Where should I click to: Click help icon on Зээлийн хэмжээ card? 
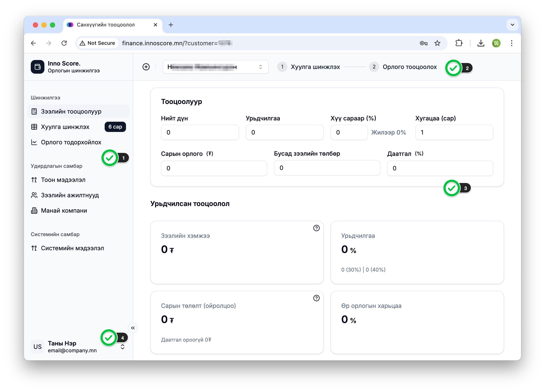(316, 228)
